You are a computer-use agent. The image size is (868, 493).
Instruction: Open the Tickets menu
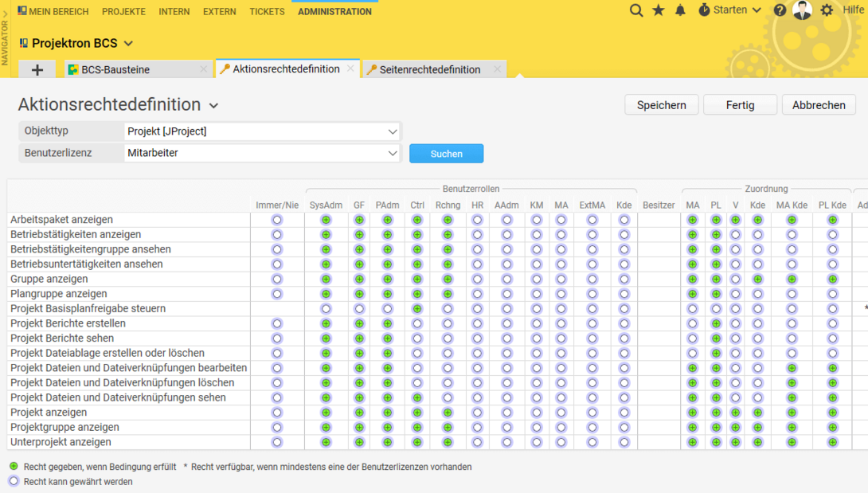tap(267, 11)
